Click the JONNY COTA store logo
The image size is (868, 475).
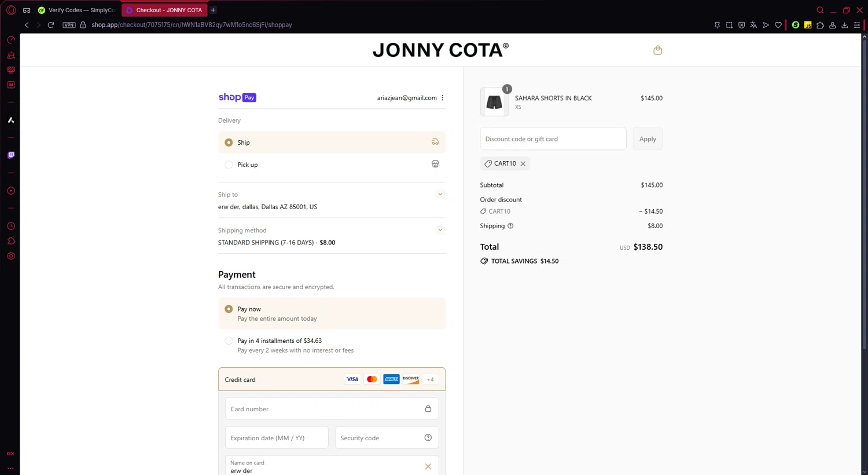click(x=440, y=50)
